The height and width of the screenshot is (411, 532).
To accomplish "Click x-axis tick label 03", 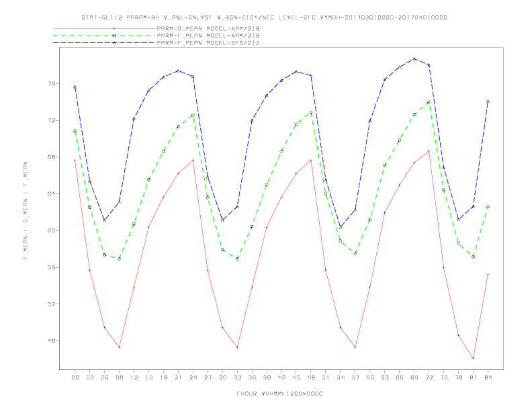I will click(x=89, y=377).
